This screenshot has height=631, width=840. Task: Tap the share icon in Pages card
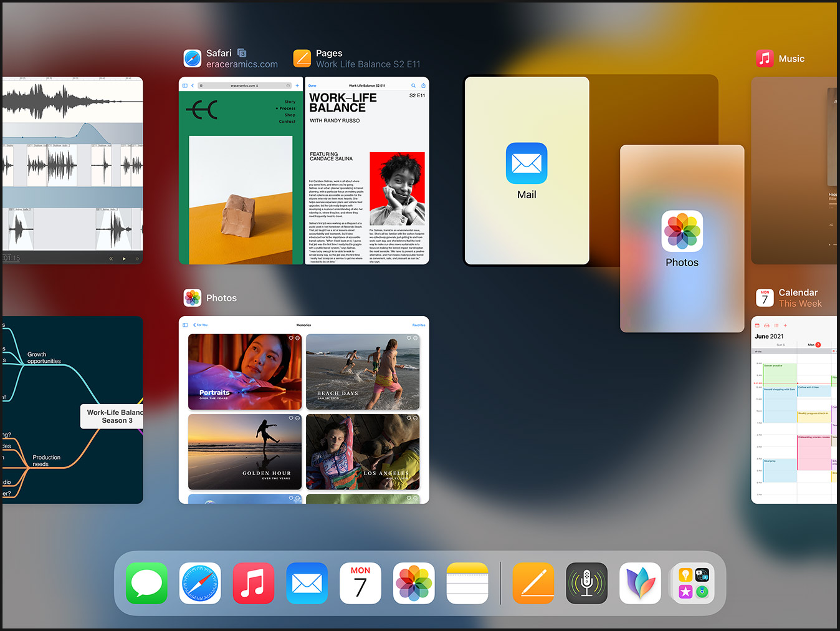pyautogui.click(x=423, y=85)
